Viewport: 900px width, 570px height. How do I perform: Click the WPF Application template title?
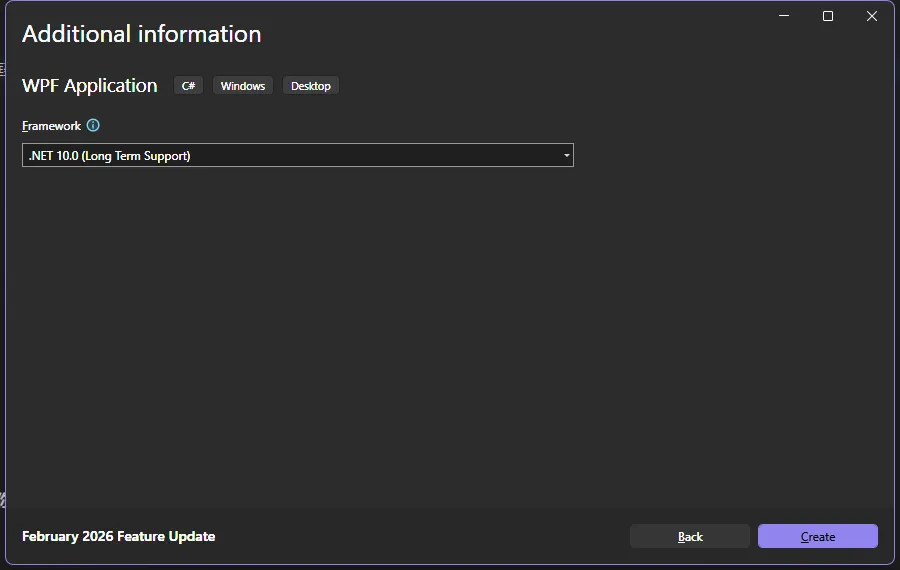[90, 86]
